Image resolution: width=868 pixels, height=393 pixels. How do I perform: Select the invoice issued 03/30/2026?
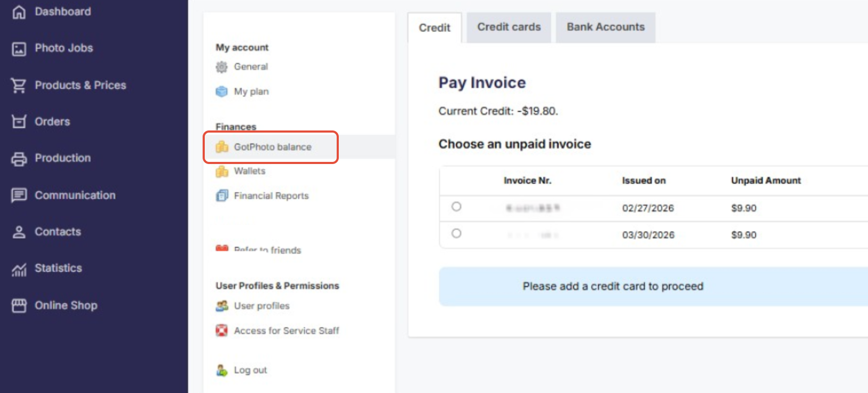pyautogui.click(x=456, y=233)
